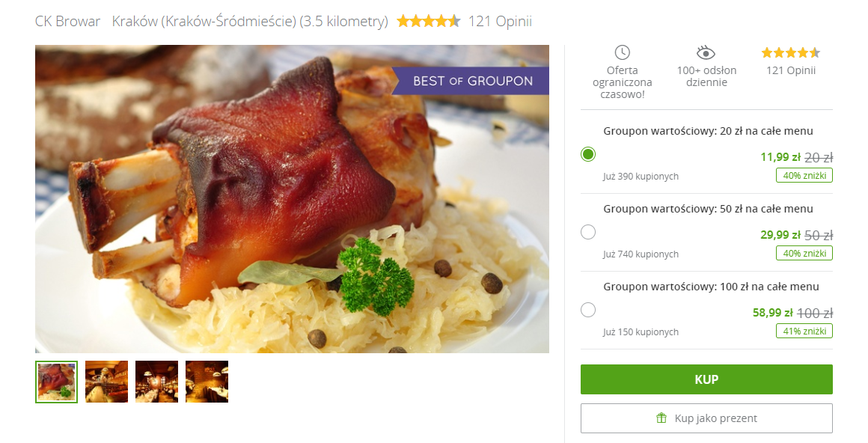
Task: Click the header star rating next to 121 Opinii
Action: 429,22
